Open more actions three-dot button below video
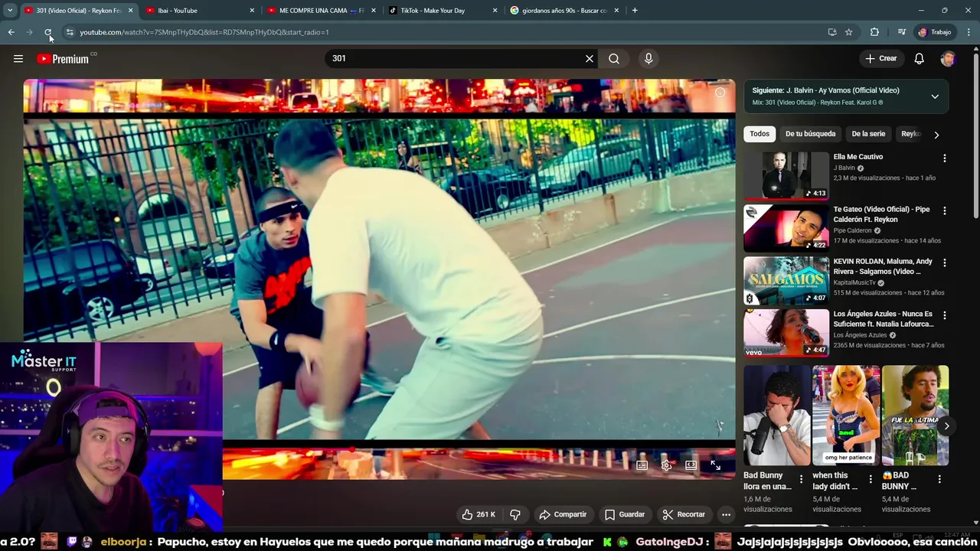980x551 pixels. 726,514
